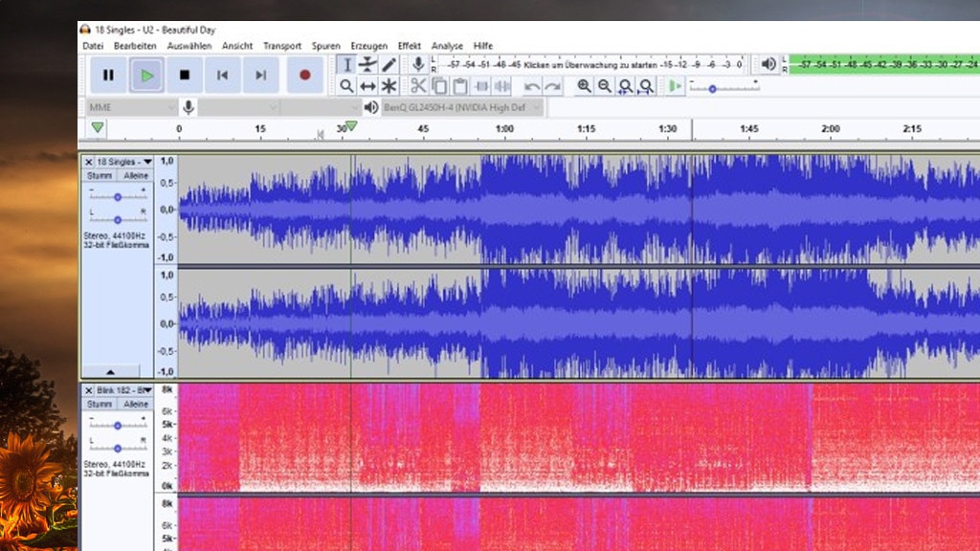Skip to the end of the project

coord(260,75)
